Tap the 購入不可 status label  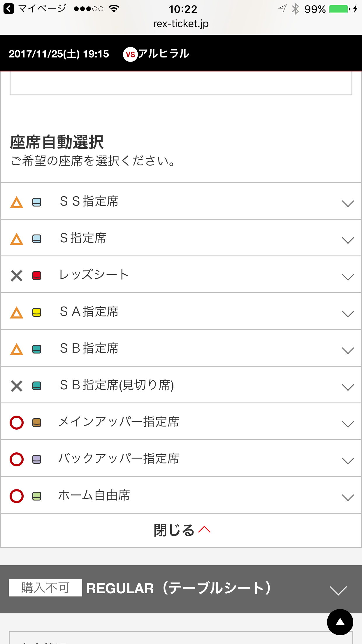45,588
